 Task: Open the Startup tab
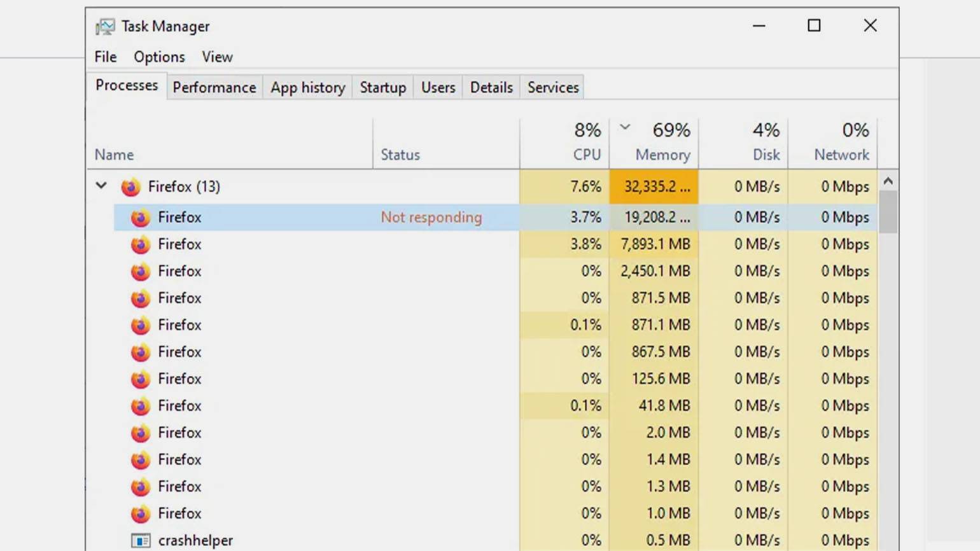click(383, 87)
